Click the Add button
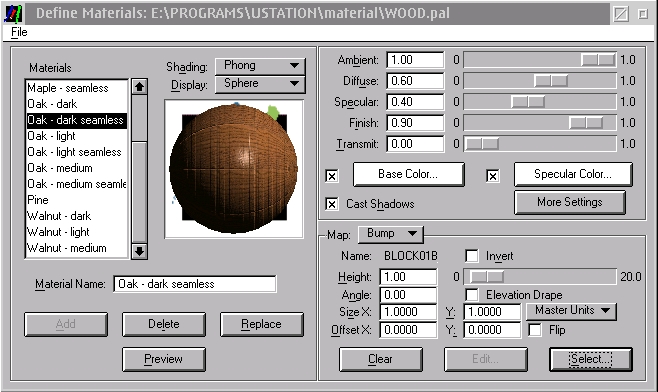The width and height of the screenshot is (658, 392). coord(66,324)
